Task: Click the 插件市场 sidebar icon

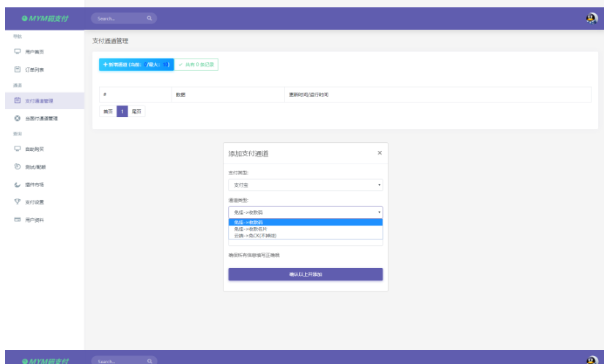Action: pos(18,185)
